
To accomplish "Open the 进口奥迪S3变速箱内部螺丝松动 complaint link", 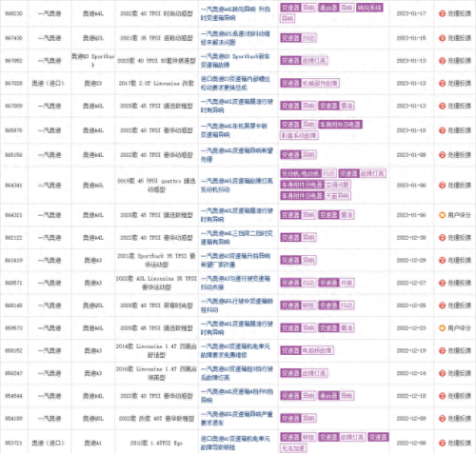I will 235,83.
